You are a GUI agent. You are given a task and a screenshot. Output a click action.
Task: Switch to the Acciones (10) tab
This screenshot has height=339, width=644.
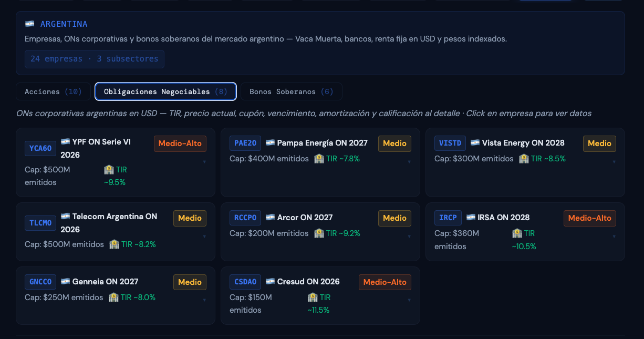[x=53, y=91]
